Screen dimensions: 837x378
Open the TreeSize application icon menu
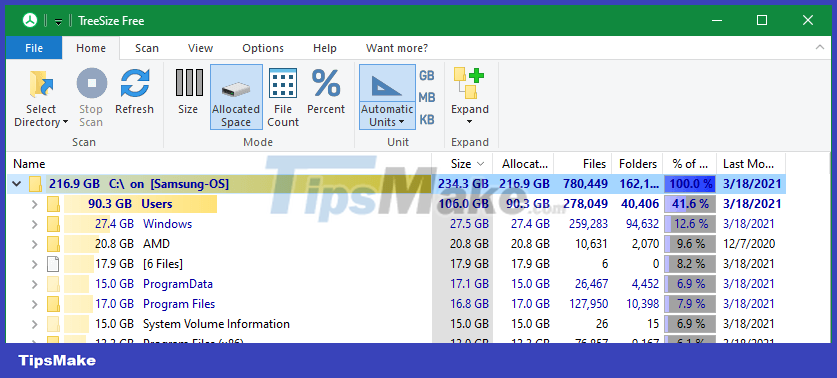pos(30,20)
